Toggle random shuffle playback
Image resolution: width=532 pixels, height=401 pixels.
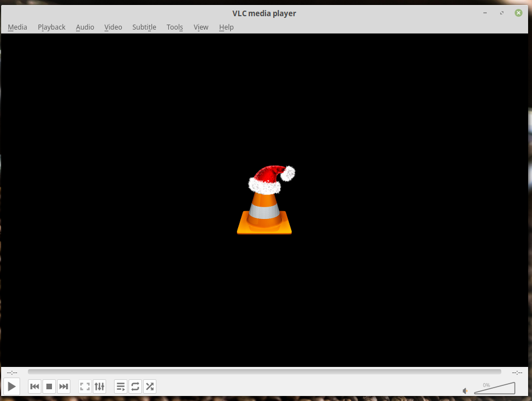pyautogui.click(x=150, y=386)
